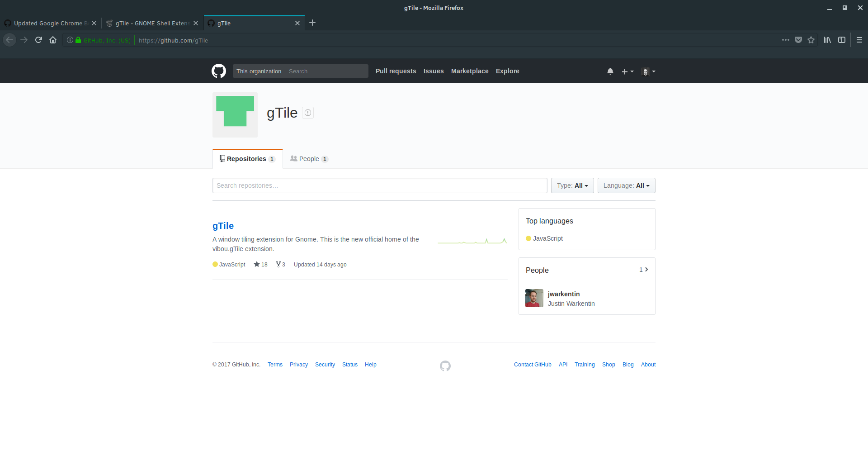The height and width of the screenshot is (475, 868).
Task: Focus the Search repositories field
Action: [x=380, y=185]
